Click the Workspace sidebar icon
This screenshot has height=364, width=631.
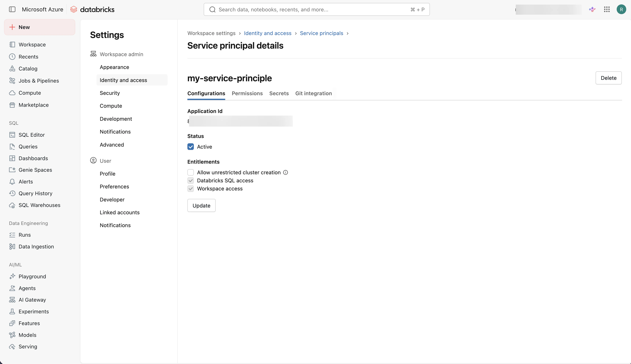coord(12,45)
